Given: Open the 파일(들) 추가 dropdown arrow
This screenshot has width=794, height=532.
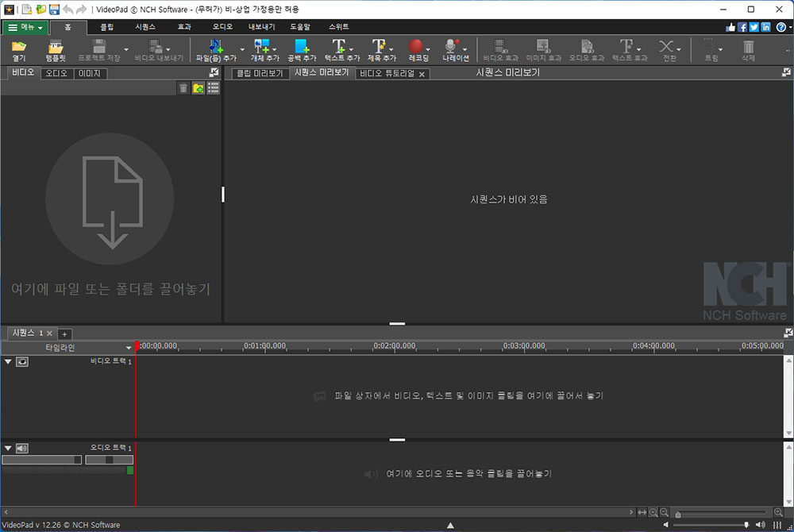Looking at the screenshot, I should 242,49.
